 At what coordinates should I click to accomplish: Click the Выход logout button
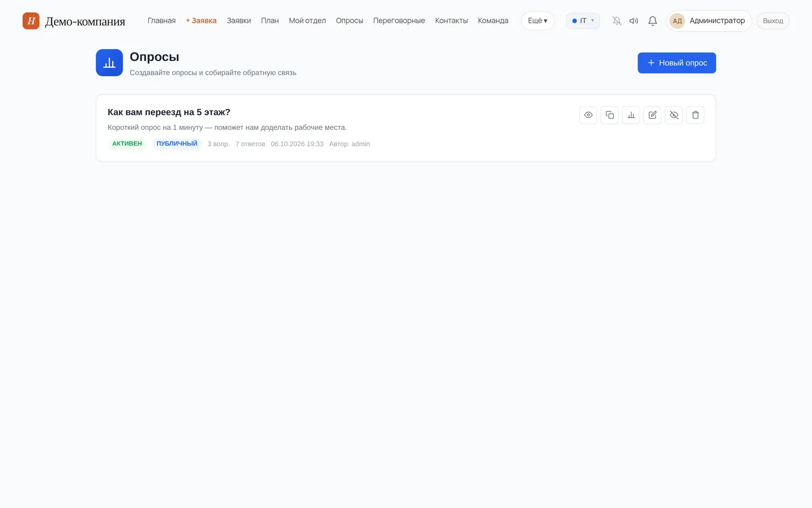tap(773, 21)
